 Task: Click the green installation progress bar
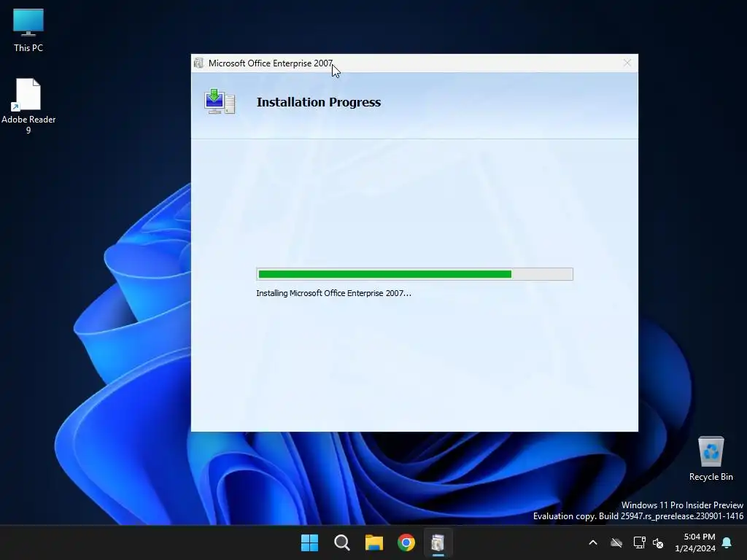414,274
